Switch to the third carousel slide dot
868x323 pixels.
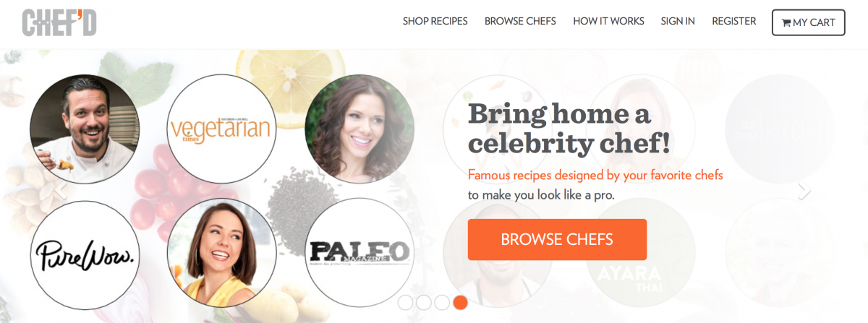coord(442,303)
